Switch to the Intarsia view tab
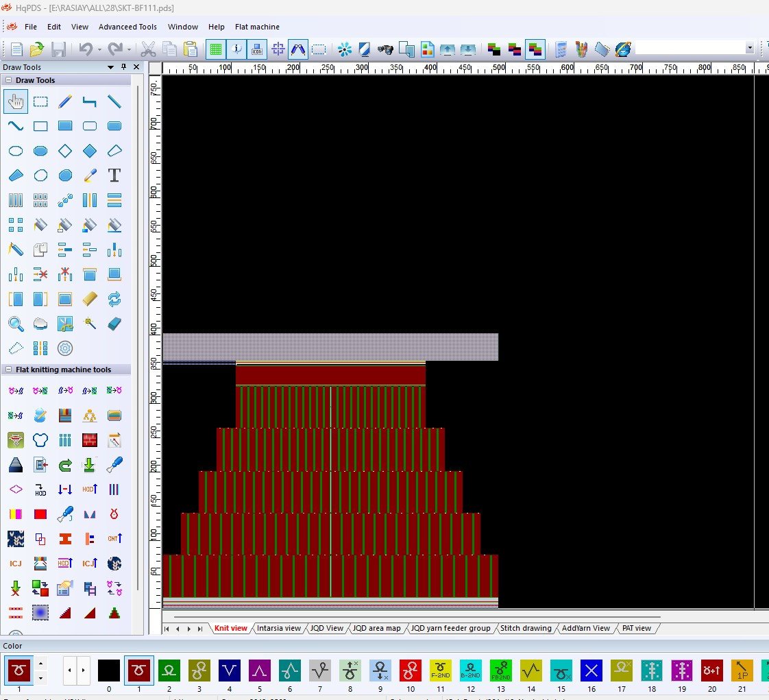This screenshot has width=769, height=700. coord(278,628)
